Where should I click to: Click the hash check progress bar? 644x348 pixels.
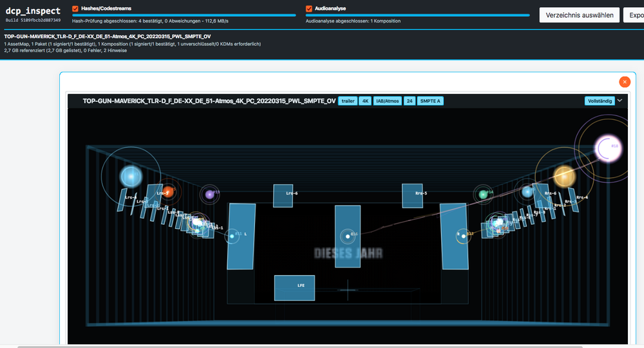pos(184,15)
